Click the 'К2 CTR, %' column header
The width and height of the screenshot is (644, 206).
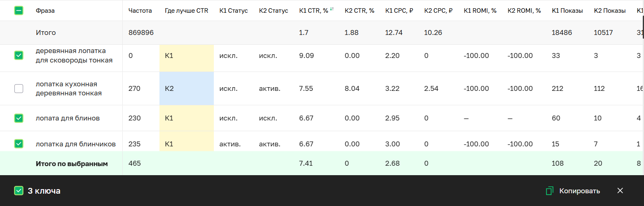(359, 11)
